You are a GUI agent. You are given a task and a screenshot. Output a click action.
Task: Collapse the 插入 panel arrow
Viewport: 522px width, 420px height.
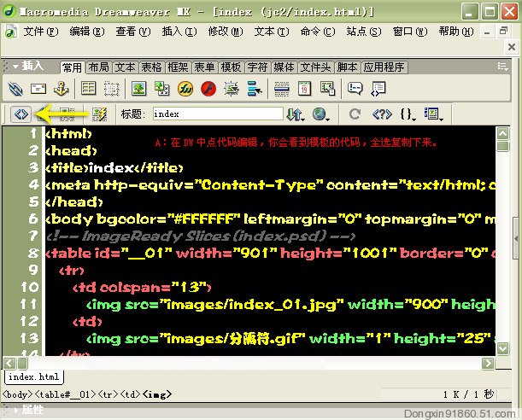pos(15,67)
